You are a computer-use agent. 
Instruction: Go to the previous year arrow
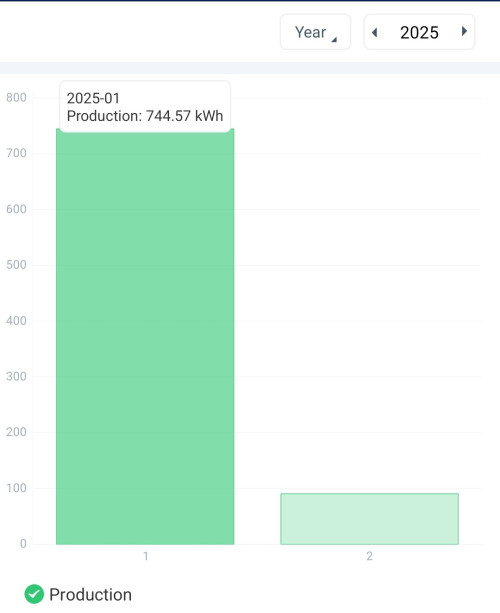[x=375, y=32]
